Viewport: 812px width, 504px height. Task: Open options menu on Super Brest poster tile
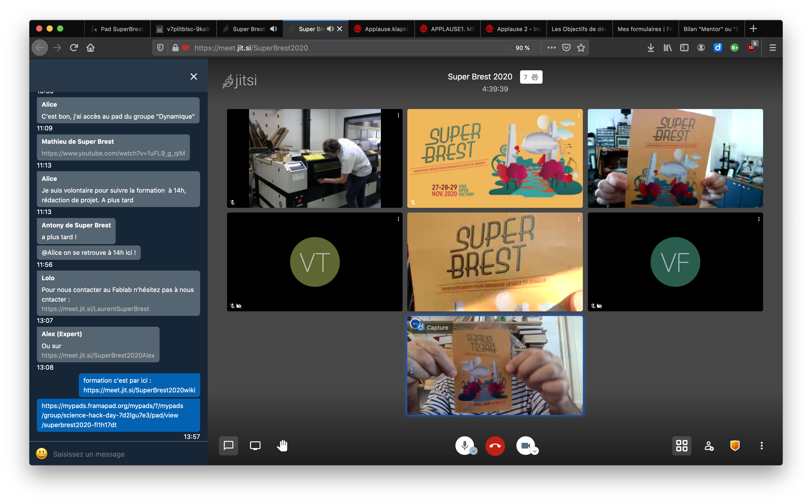pos(579,115)
